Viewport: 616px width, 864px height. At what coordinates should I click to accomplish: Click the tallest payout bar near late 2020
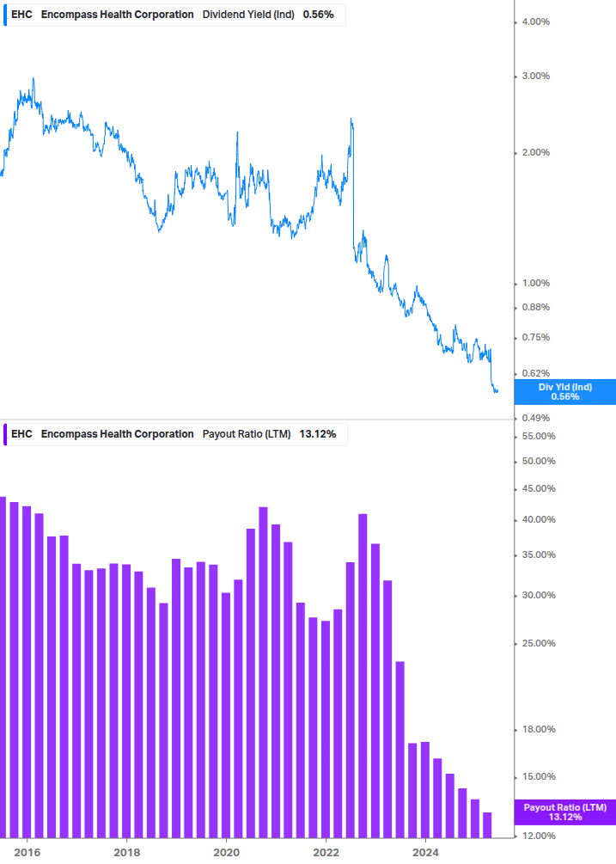[263, 672]
